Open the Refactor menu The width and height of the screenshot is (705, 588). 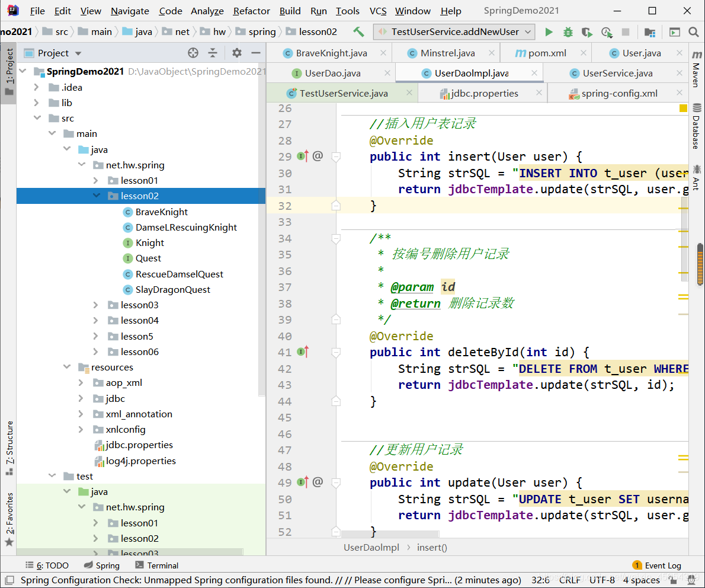251,11
